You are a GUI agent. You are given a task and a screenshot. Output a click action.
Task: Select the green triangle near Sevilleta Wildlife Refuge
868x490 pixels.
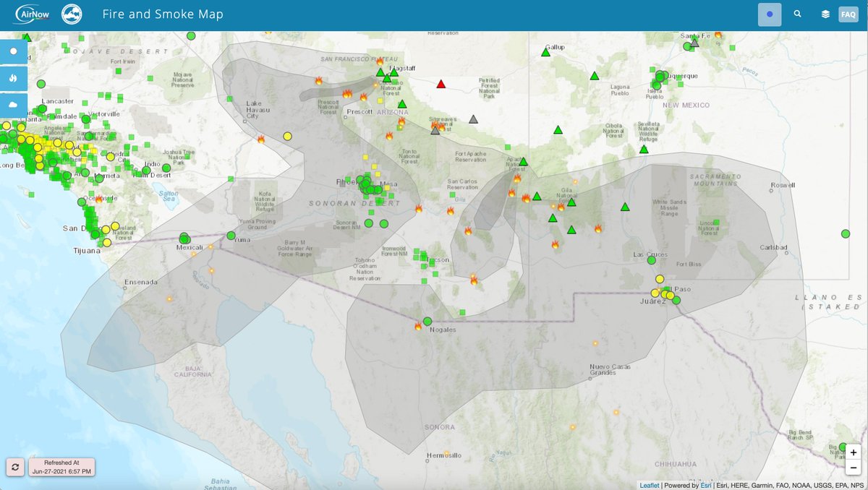[x=644, y=150]
